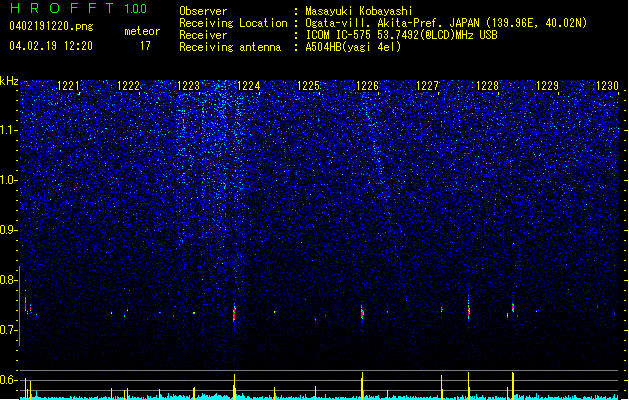Click the kHz axis unit label
Image resolution: width=629 pixels, height=400 pixels.
pos(9,81)
